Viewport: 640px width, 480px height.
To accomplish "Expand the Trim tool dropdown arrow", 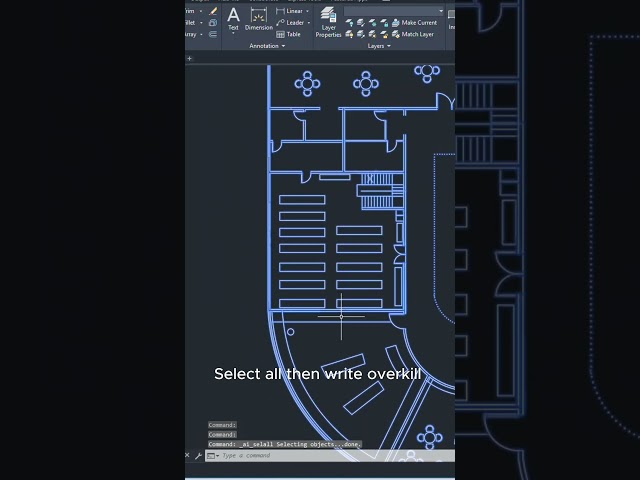I will (x=201, y=11).
